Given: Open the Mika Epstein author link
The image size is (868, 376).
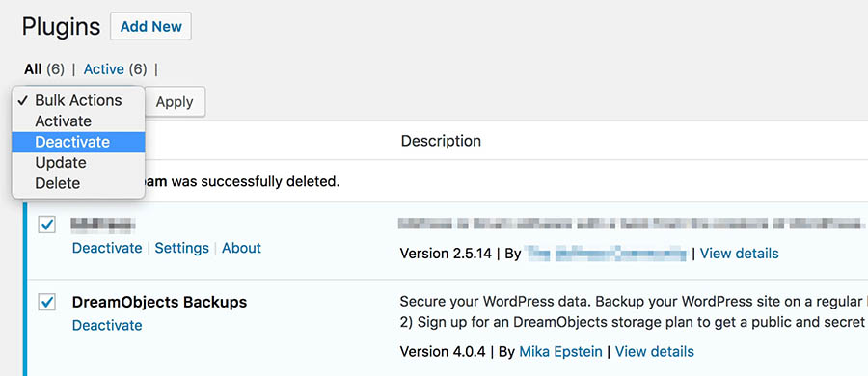Looking at the screenshot, I should click(x=560, y=351).
